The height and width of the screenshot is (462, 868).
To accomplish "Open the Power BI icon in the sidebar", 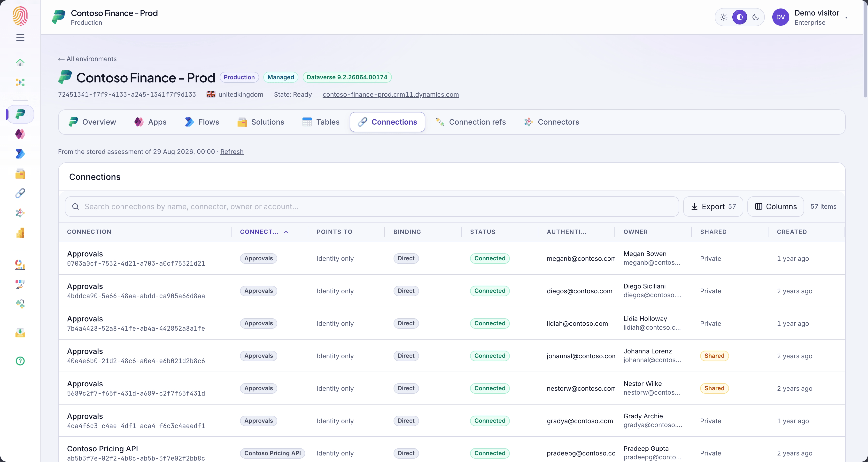I will 20,233.
